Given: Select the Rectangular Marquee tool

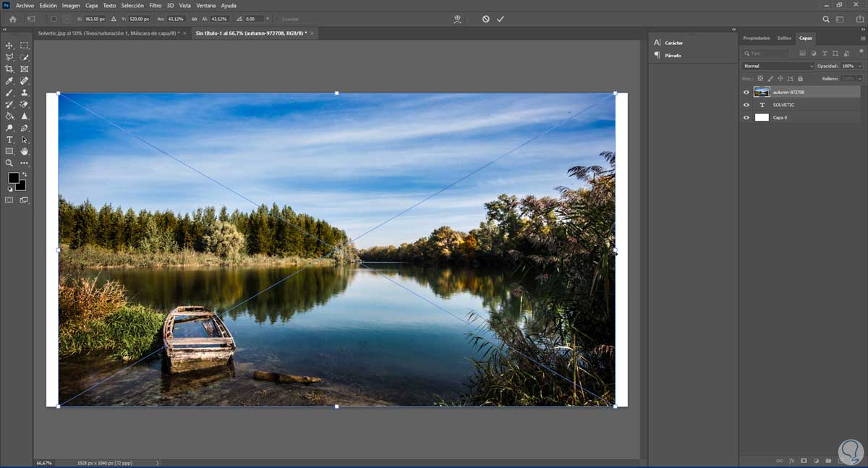Looking at the screenshot, I should coord(25,45).
